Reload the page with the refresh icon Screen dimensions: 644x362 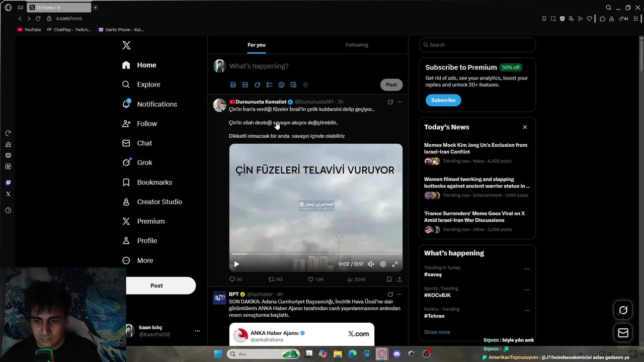tap(38, 19)
